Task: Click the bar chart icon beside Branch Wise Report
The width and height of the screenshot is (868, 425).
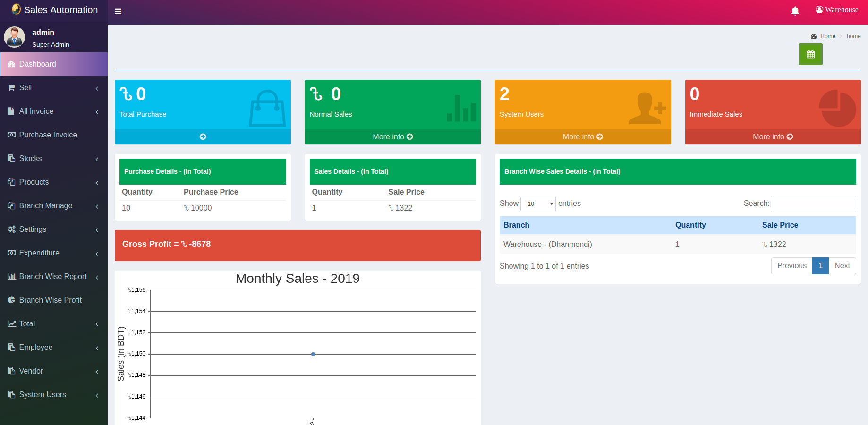Action: [11, 277]
